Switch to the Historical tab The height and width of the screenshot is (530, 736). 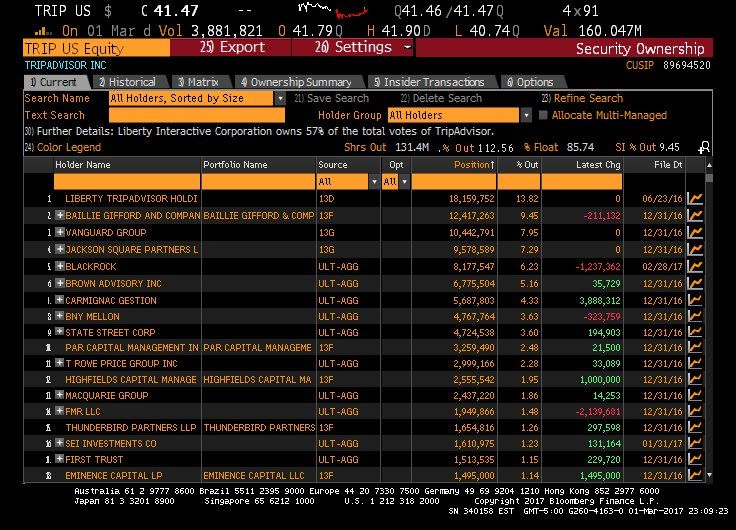click(130, 82)
